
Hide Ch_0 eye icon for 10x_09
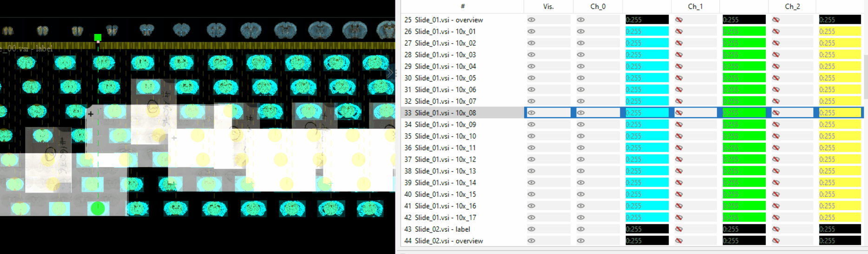point(581,124)
